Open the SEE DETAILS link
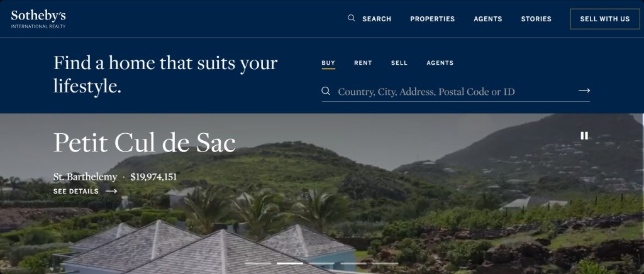 tap(76, 191)
